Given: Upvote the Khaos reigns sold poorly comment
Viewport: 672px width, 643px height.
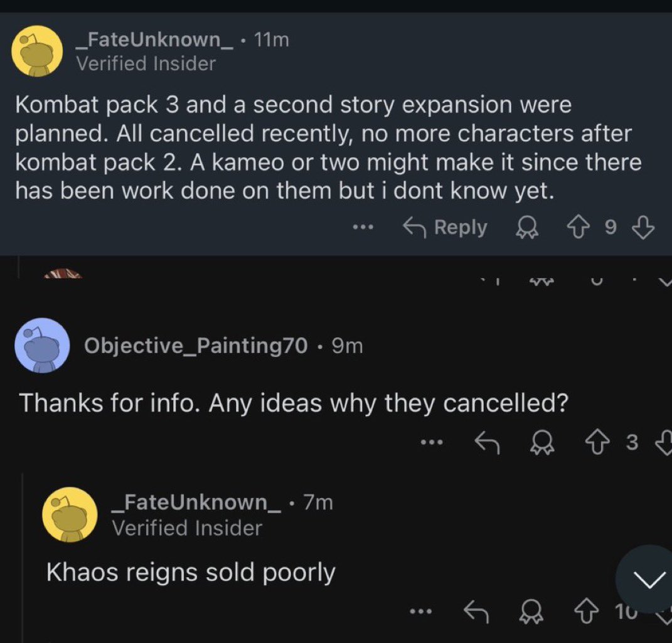Looking at the screenshot, I should 587,612.
